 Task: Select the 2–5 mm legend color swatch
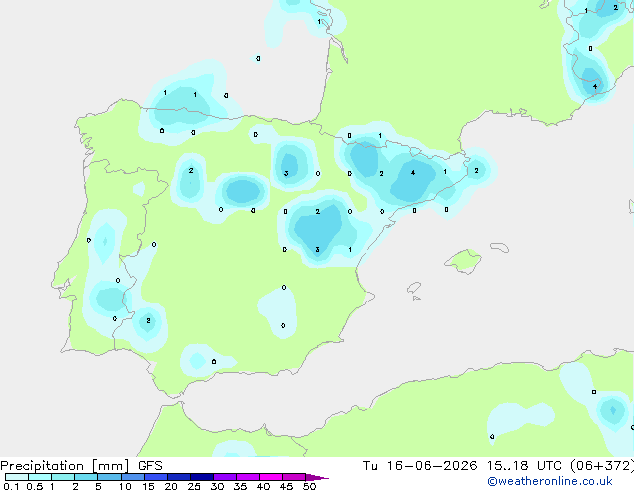(86, 477)
